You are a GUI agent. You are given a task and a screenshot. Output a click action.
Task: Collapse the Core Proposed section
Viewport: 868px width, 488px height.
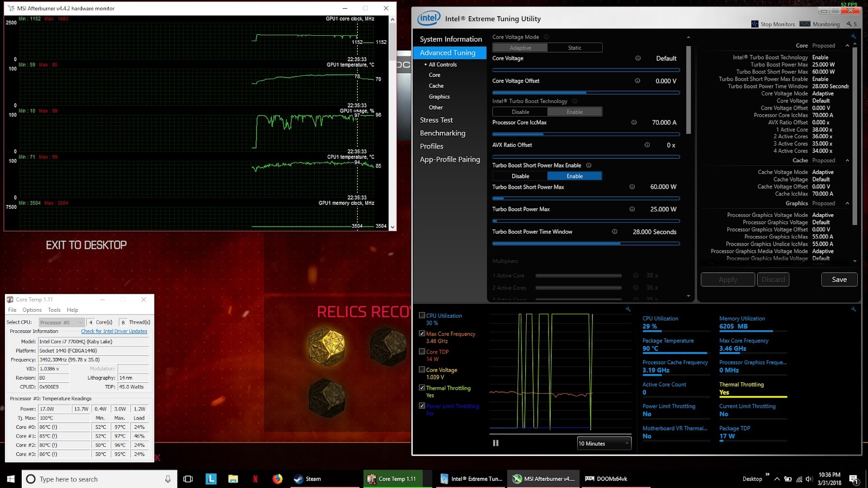coord(847,46)
